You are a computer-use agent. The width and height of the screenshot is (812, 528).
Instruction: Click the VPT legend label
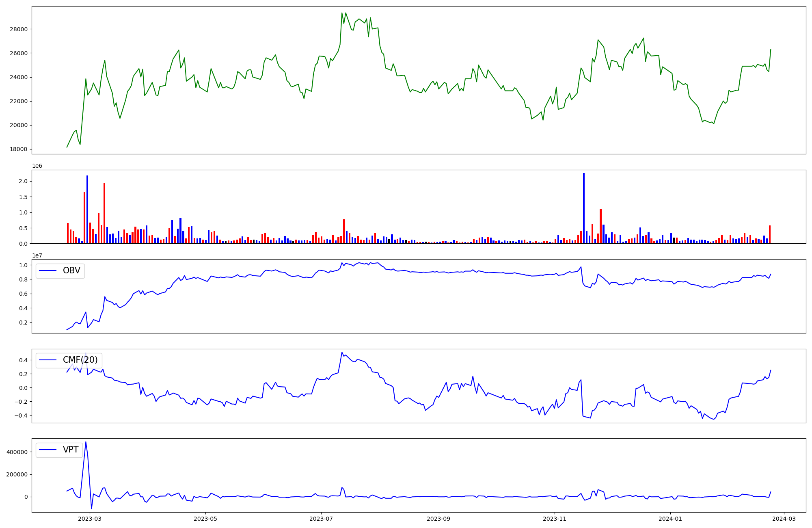click(x=71, y=450)
